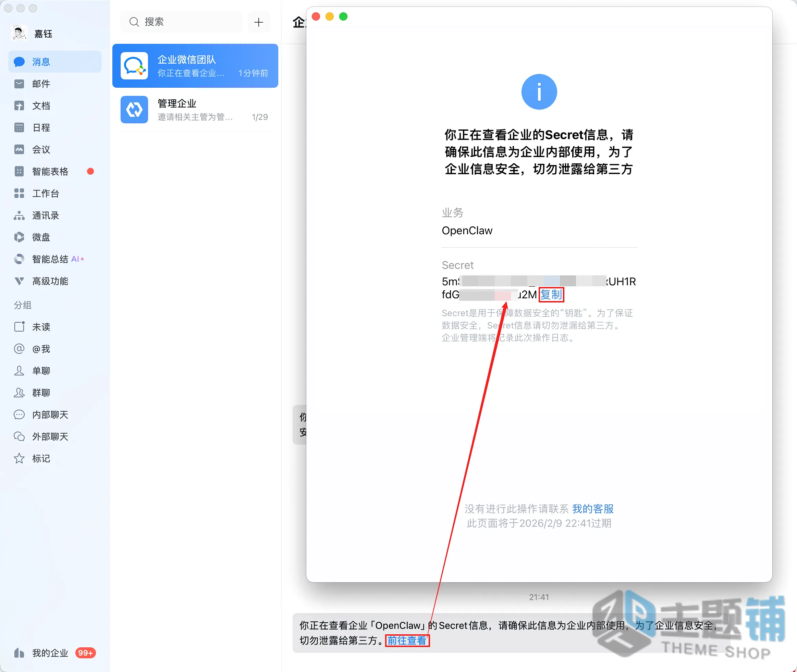Filter by 外部聊天 external chat icon
The width and height of the screenshot is (797, 672).
pos(19,437)
